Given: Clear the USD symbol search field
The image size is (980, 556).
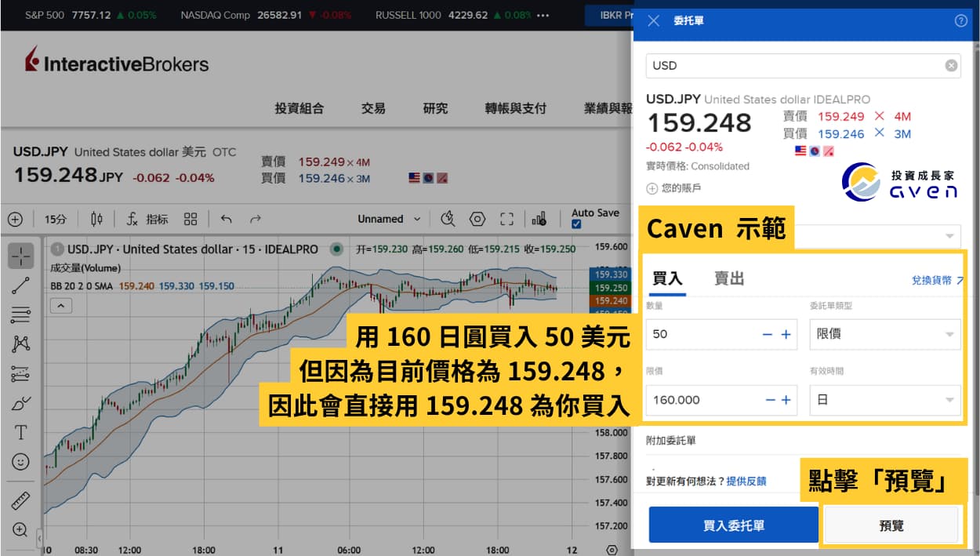Looking at the screenshot, I should pyautogui.click(x=951, y=66).
